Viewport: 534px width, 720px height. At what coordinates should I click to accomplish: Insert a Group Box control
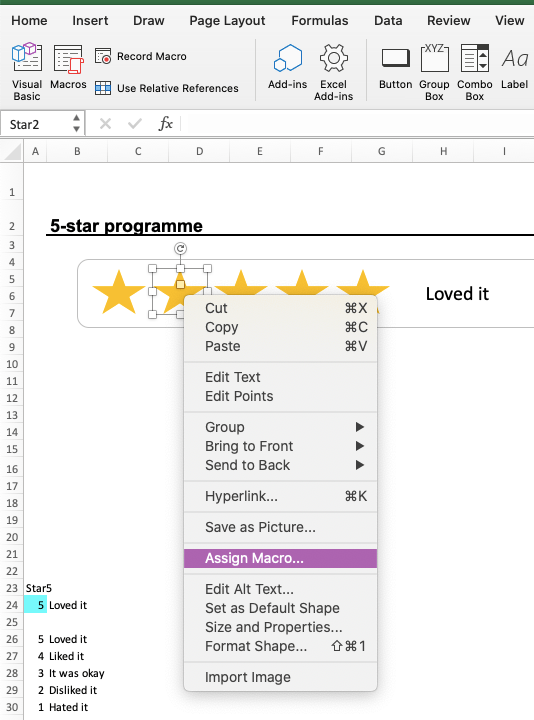coord(434,58)
